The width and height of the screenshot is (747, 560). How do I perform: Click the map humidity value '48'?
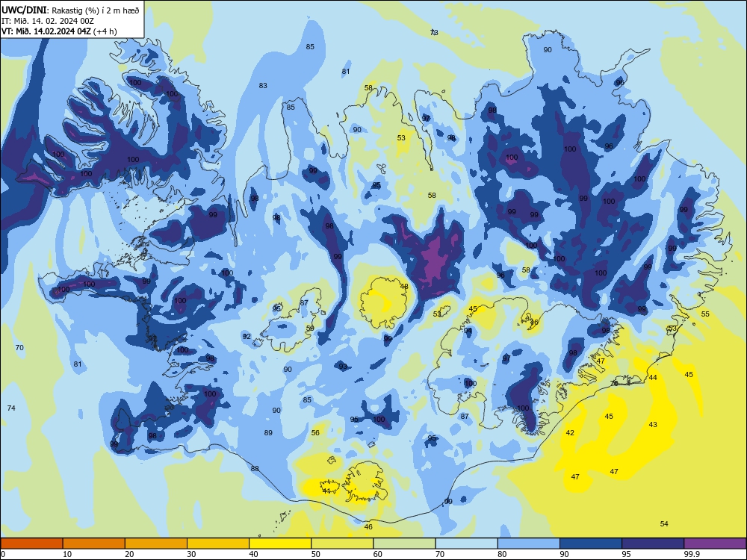(x=404, y=287)
